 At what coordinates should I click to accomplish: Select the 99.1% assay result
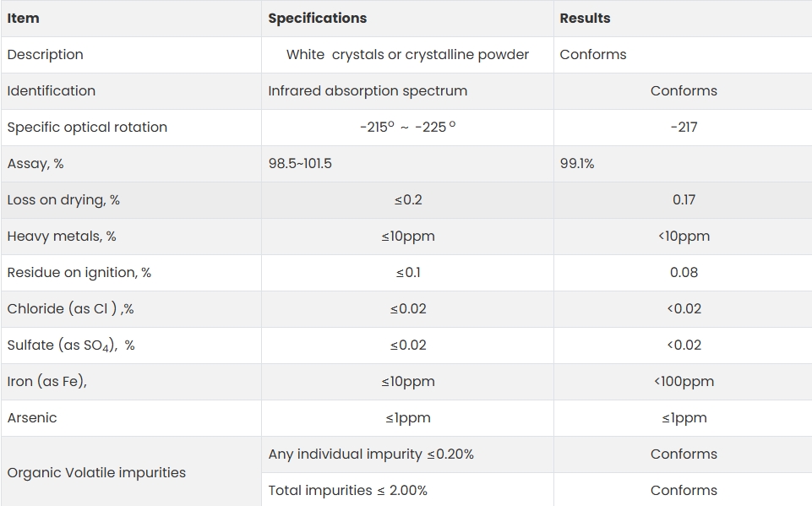tap(577, 164)
